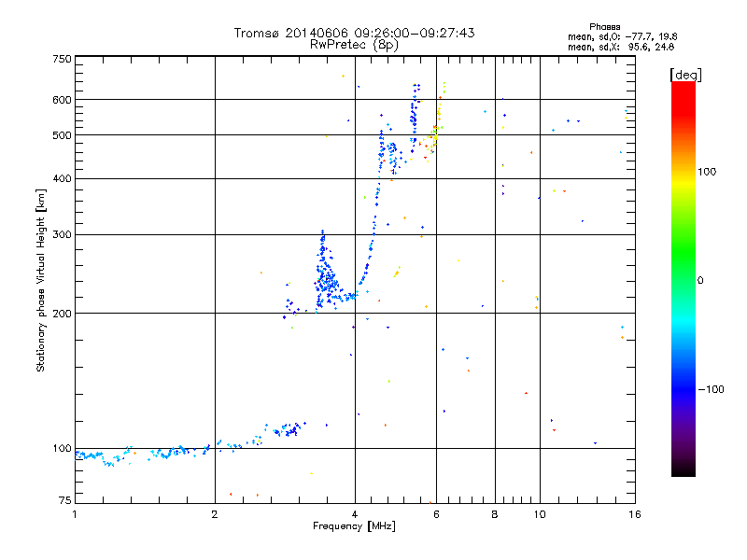This screenshot has height=560, width=747.
Task: Click the "mean, sd,O: -77.7, 19.8" line
Action: (x=622, y=36)
